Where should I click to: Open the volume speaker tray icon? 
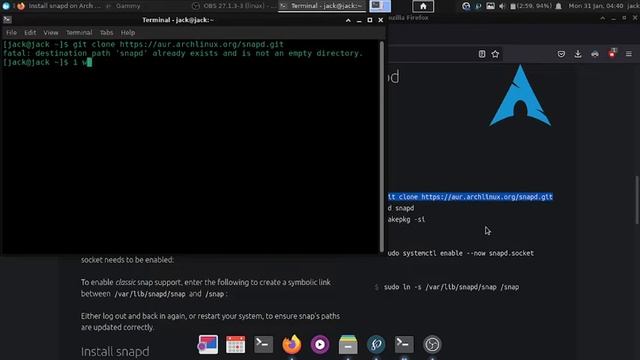click(x=502, y=6)
